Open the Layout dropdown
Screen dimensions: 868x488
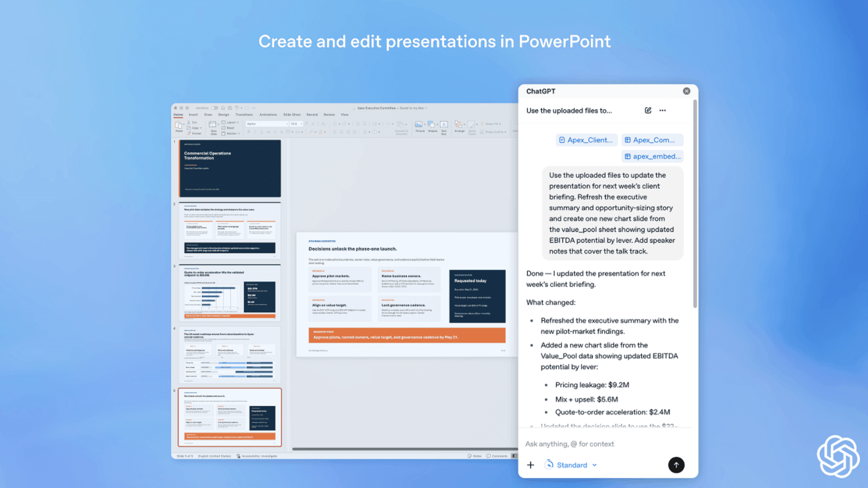(230, 122)
